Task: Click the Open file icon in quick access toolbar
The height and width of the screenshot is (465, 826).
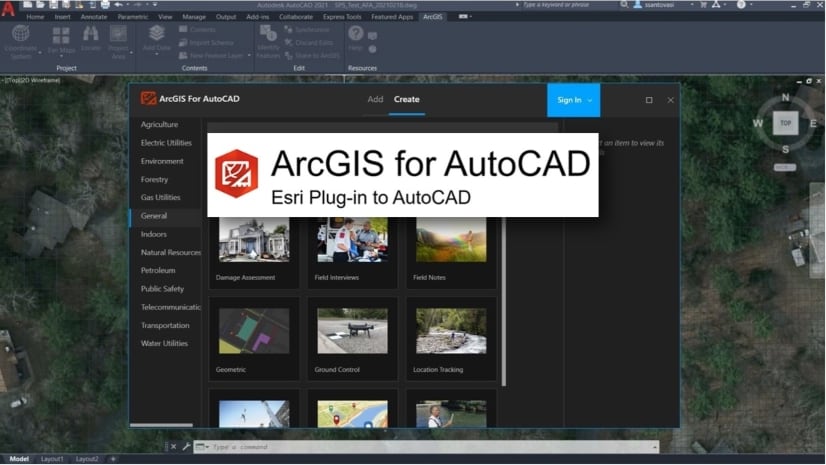Action: [x=41, y=5]
